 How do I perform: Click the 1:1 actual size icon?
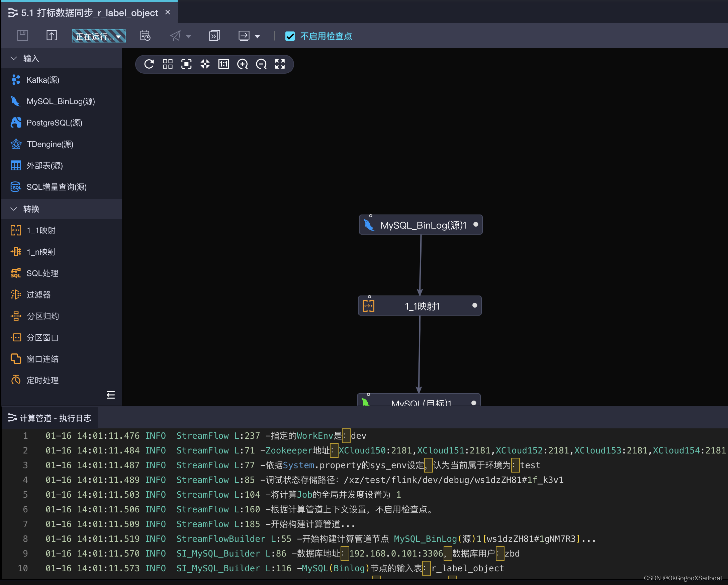tap(223, 64)
